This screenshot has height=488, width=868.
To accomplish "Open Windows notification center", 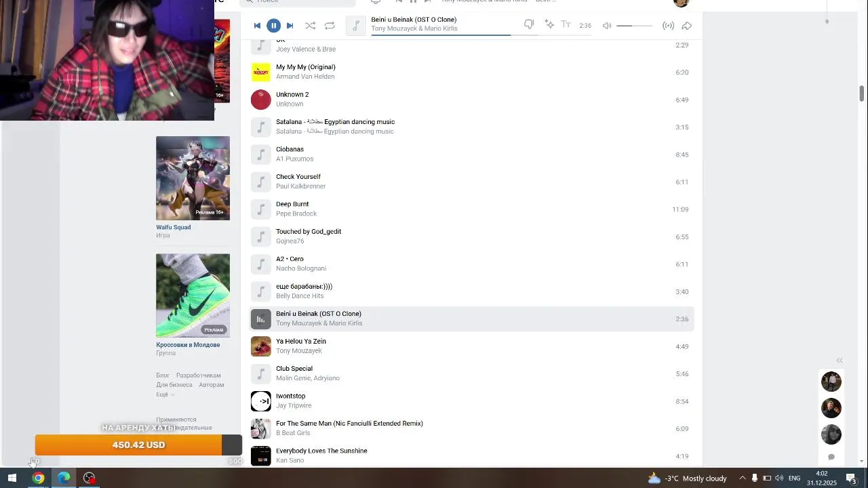I will (x=852, y=478).
